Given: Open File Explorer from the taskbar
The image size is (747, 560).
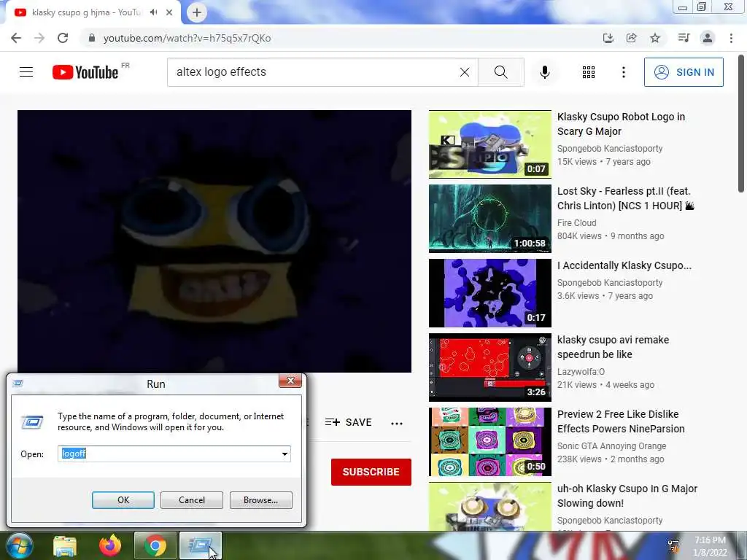Looking at the screenshot, I should pos(65,545).
